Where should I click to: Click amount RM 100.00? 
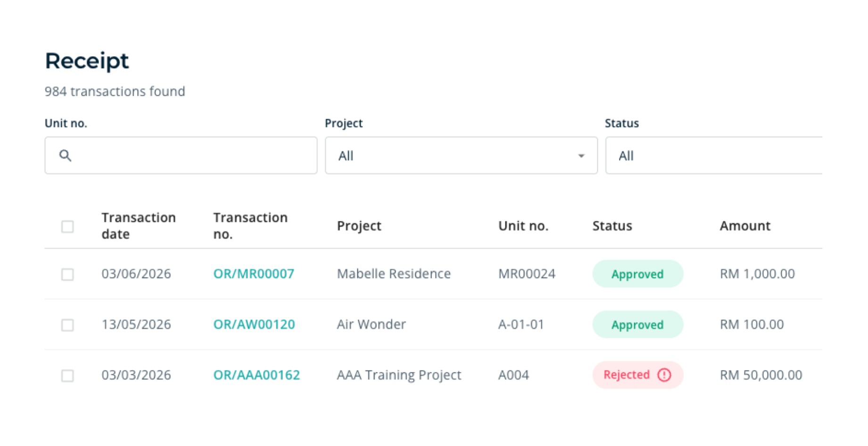pyautogui.click(x=752, y=324)
